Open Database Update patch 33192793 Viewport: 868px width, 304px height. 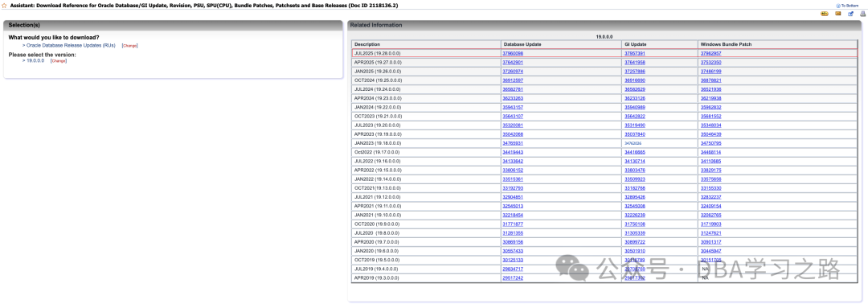[x=513, y=187]
